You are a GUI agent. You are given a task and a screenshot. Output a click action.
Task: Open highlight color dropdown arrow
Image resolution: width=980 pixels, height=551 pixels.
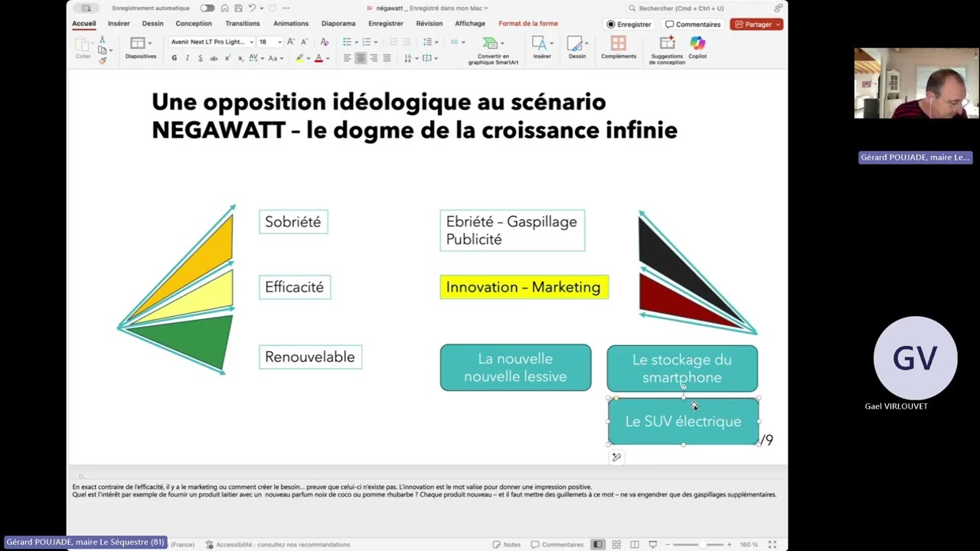tap(308, 58)
